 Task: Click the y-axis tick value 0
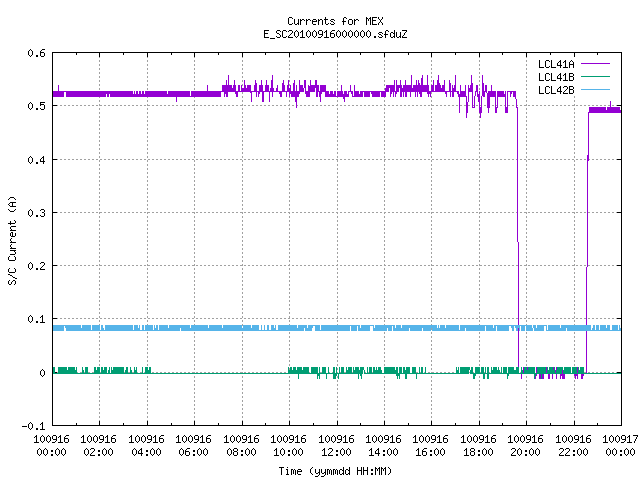pos(42,373)
